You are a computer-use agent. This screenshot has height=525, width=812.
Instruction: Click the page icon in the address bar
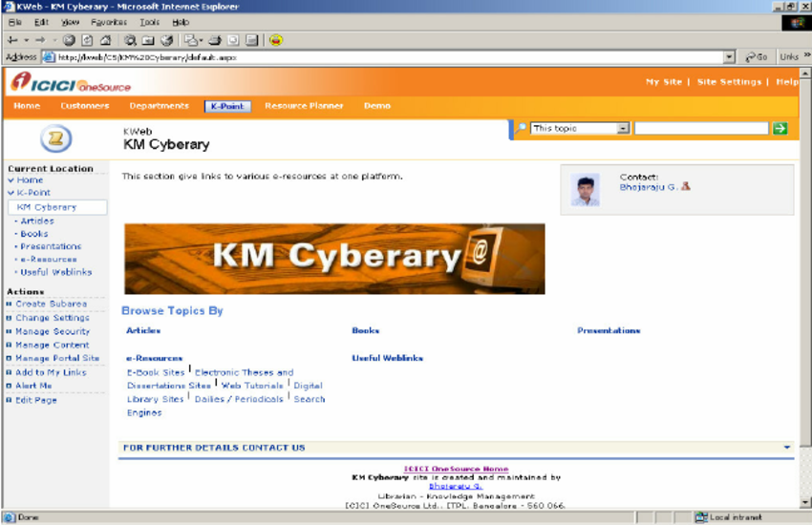pyautogui.click(x=49, y=57)
